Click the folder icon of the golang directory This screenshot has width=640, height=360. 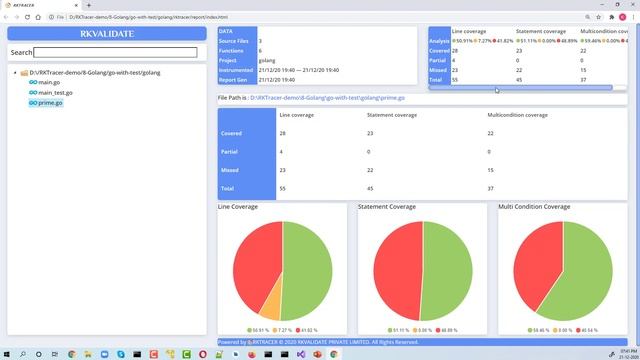pos(24,73)
